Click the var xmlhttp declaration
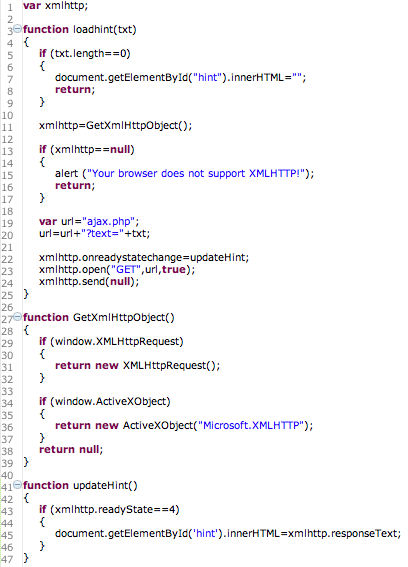408x567 pixels. (55, 6)
